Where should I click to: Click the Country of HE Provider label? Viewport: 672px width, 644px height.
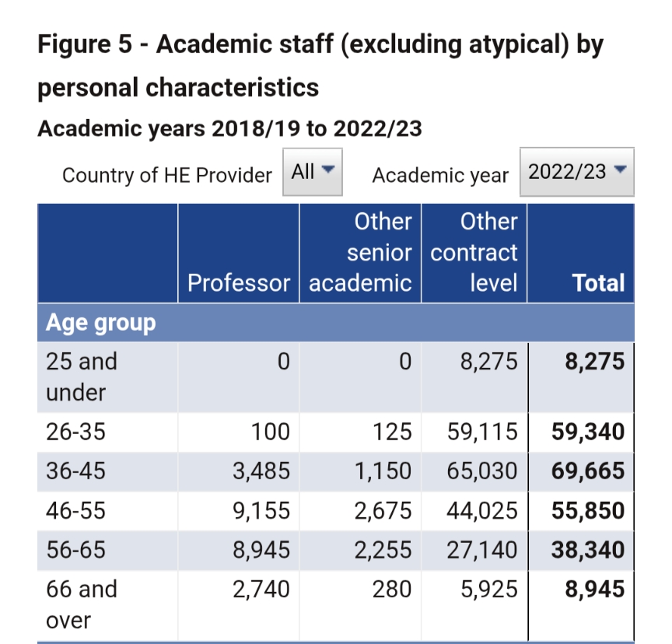click(x=167, y=175)
